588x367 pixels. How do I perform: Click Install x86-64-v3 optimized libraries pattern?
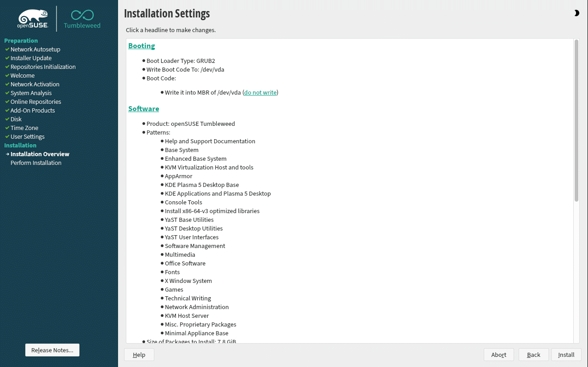(212, 211)
